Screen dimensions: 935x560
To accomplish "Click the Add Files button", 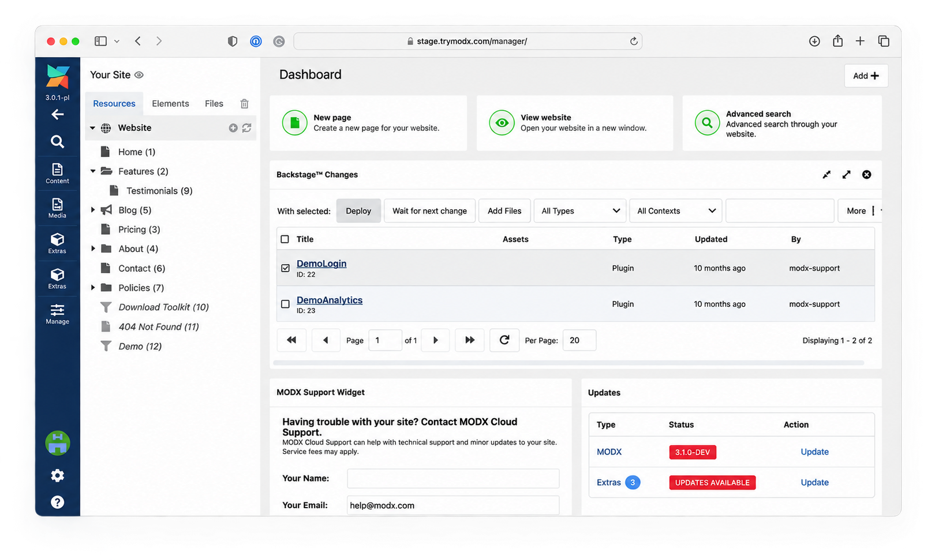I will coord(504,211).
